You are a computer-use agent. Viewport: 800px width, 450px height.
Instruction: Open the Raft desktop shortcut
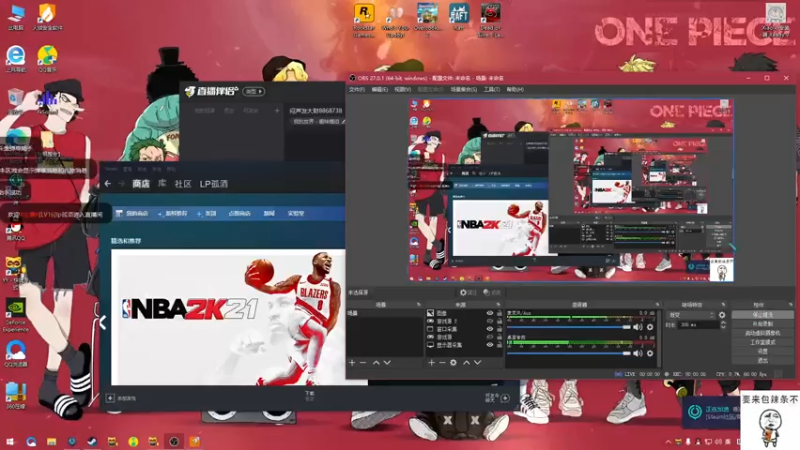click(459, 18)
